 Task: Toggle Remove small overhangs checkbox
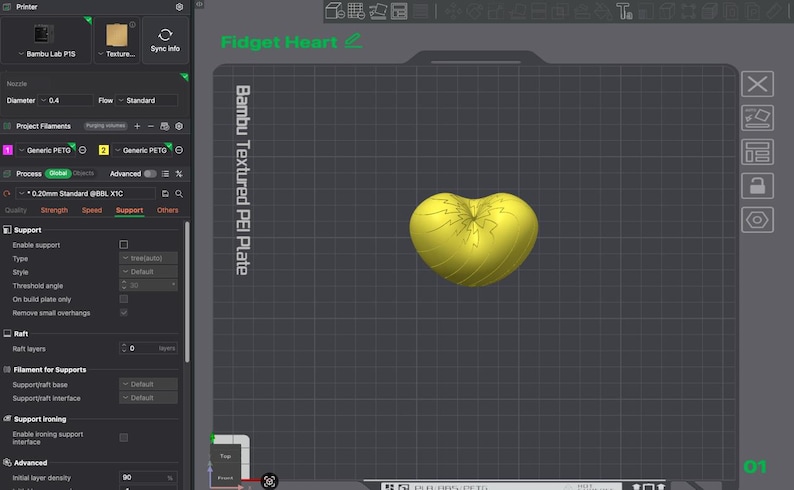tap(124, 313)
